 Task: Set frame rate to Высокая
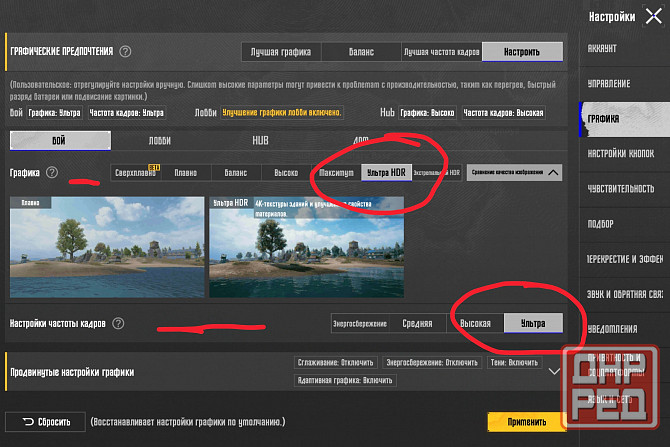click(474, 323)
